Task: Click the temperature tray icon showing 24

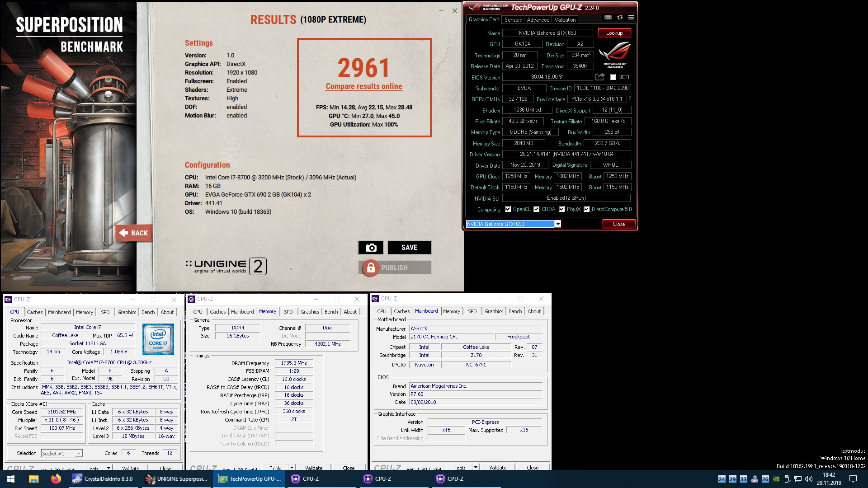Action: pyautogui.click(x=722, y=479)
